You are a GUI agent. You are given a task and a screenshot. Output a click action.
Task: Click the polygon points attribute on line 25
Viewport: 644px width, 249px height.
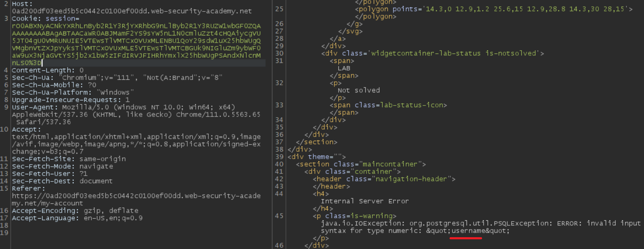(464, 8)
